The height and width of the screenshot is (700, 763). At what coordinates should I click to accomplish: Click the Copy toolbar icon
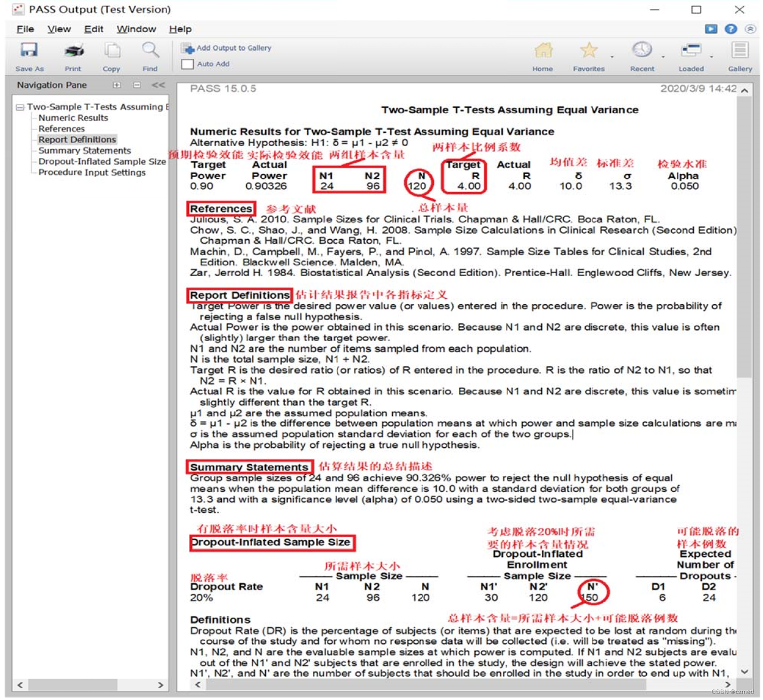tap(112, 51)
